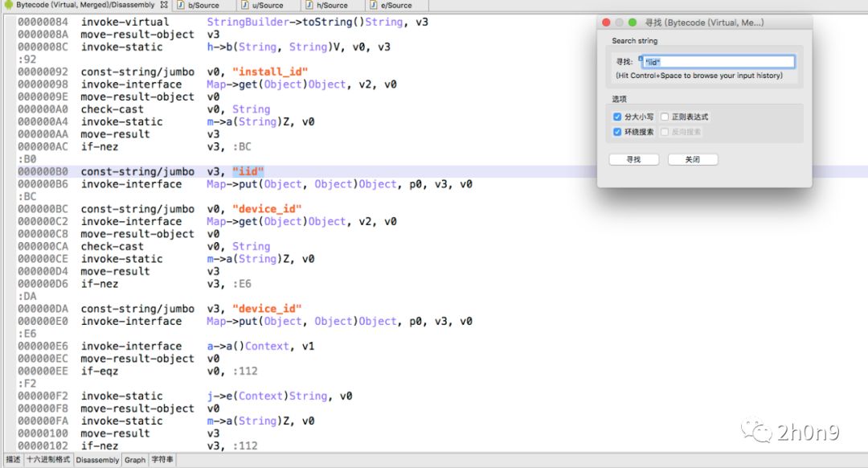The height and width of the screenshot is (468, 868).
Task: Click if-eqz instruction at 000000EE
Action: pos(100,371)
